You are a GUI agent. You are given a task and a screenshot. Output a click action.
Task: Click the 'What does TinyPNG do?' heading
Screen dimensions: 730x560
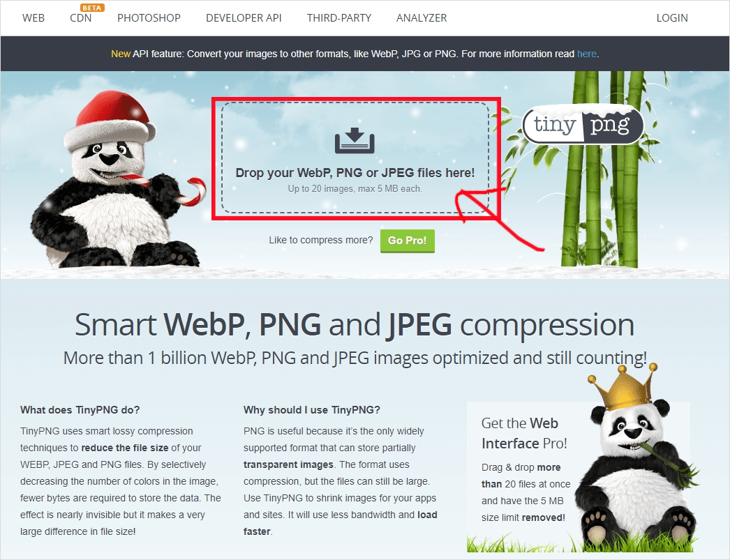(80, 410)
